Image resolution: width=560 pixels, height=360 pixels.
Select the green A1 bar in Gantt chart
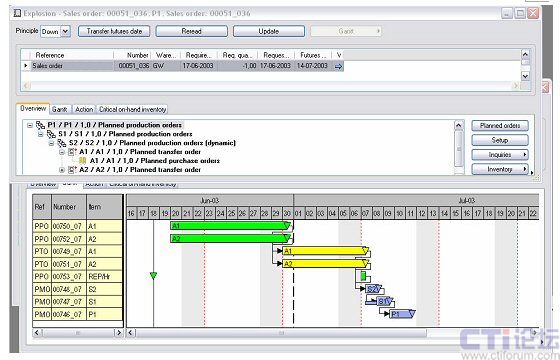click(231, 225)
